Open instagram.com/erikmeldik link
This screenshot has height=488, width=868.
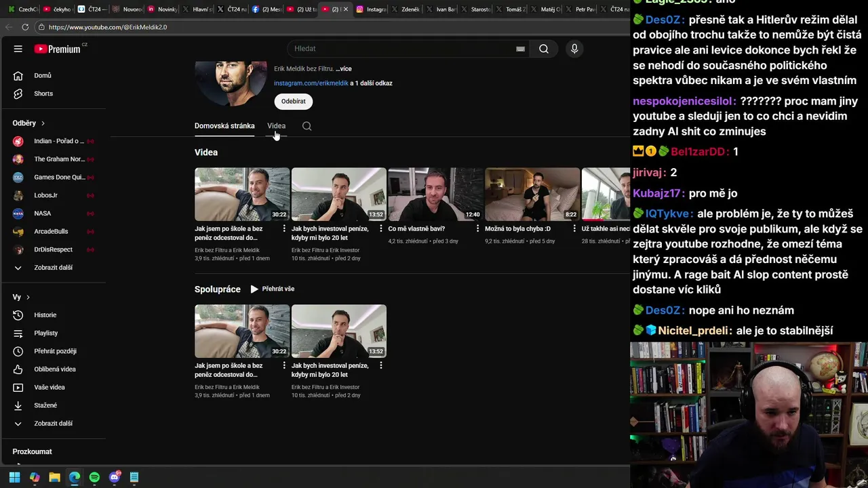point(311,83)
